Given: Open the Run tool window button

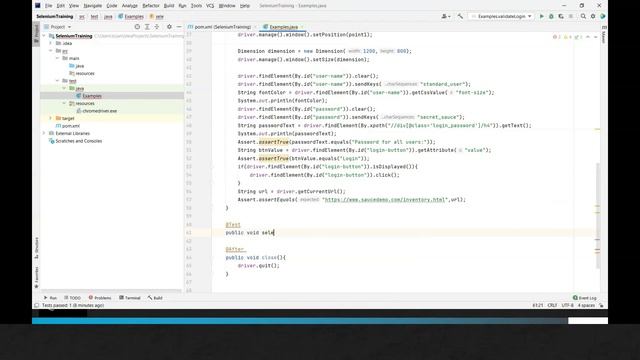Looking at the screenshot, I should click(x=50, y=298).
